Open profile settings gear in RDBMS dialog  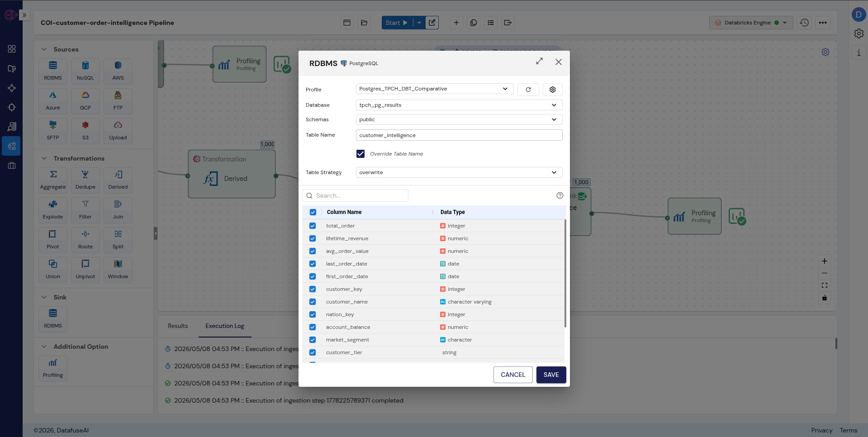(x=553, y=90)
